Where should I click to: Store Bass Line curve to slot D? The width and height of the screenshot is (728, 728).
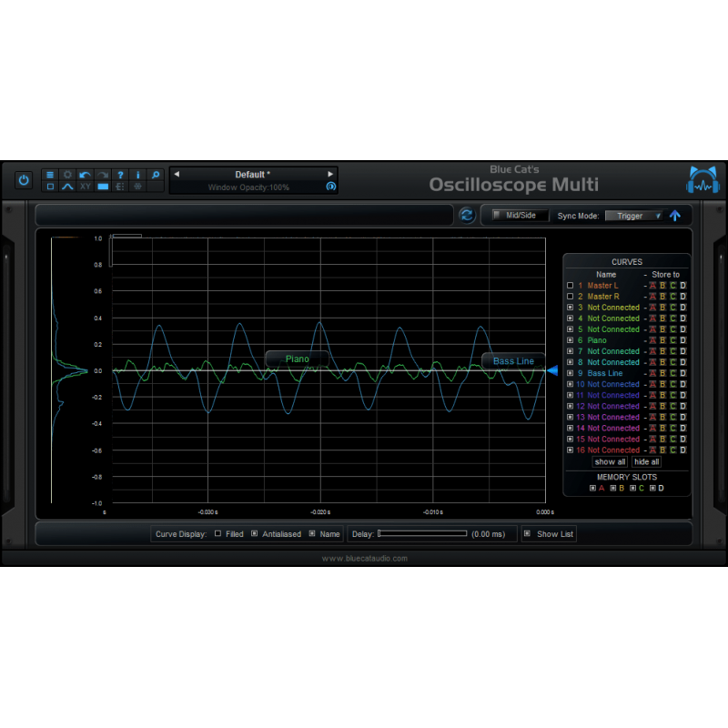point(682,373)
